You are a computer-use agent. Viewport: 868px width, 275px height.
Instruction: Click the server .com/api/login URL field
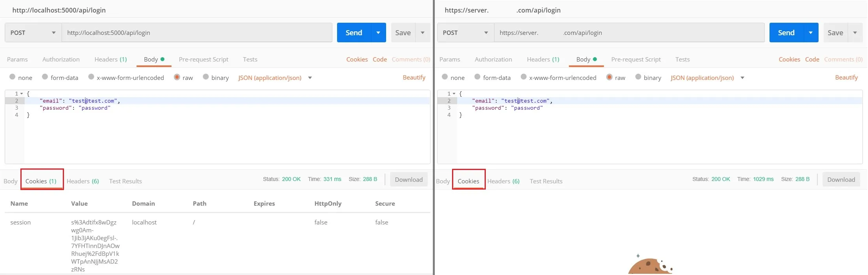[x=629, y=33]
